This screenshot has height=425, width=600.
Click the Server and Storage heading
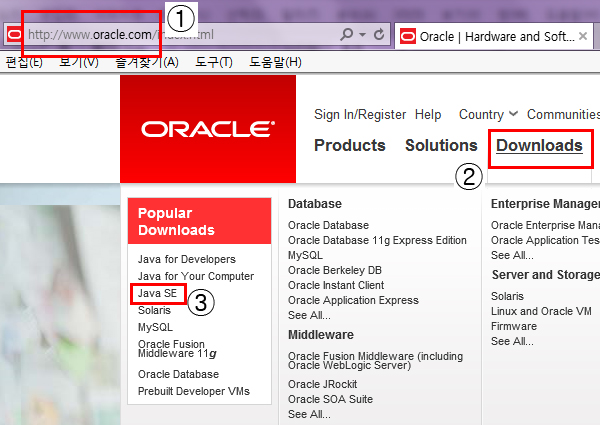(x=546, y=275)
